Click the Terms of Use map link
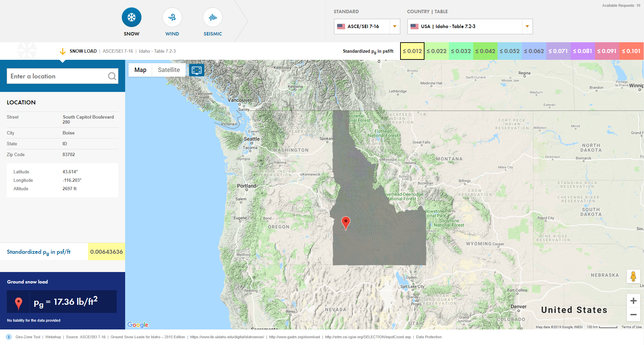Image resolution: width=644 pixels, height=345 pixels. 631,327
